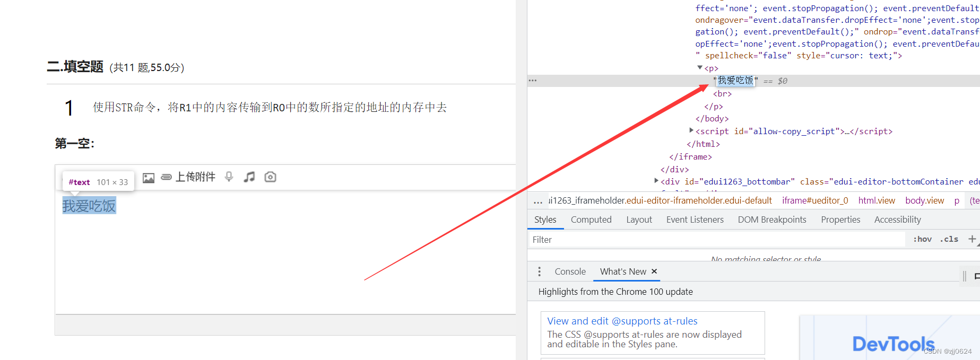Switch to the Styles tab
The width and height of the screenshot is (980, 360).
pyautogui.click(x=545, y=219)
